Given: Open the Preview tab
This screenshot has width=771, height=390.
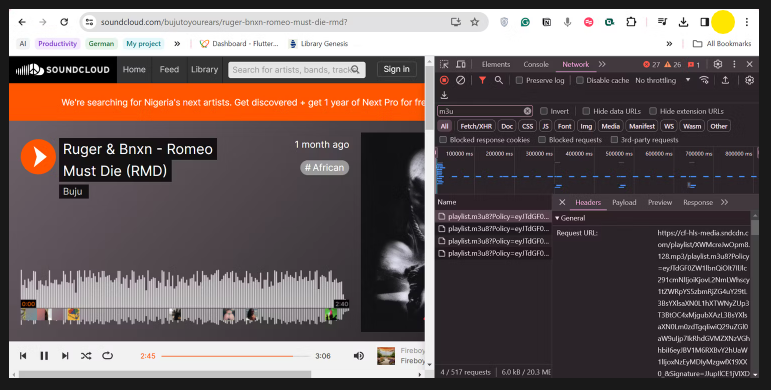Looking at the screenshot, I should [x=660, y=203].
